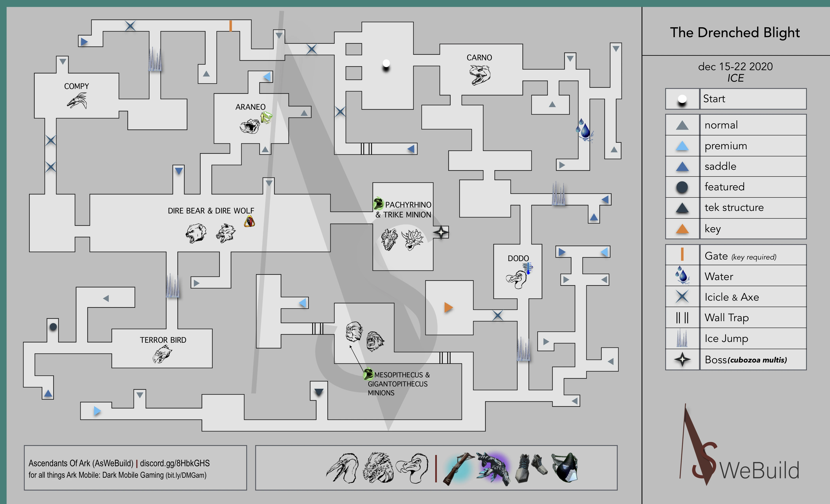Click the Boss star icon near Pachyrhino room

coord(441,232)
